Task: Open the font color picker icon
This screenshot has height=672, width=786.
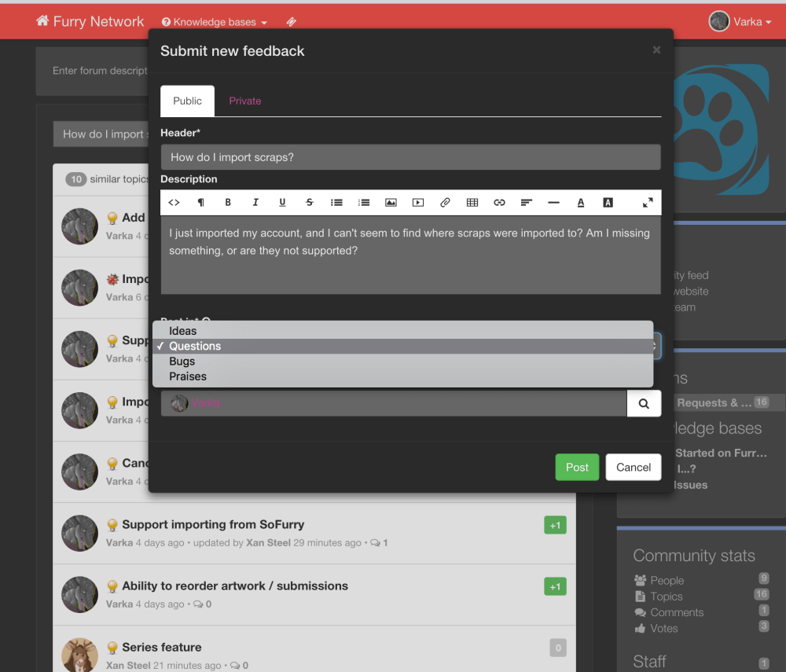Action: pos(581,202)
